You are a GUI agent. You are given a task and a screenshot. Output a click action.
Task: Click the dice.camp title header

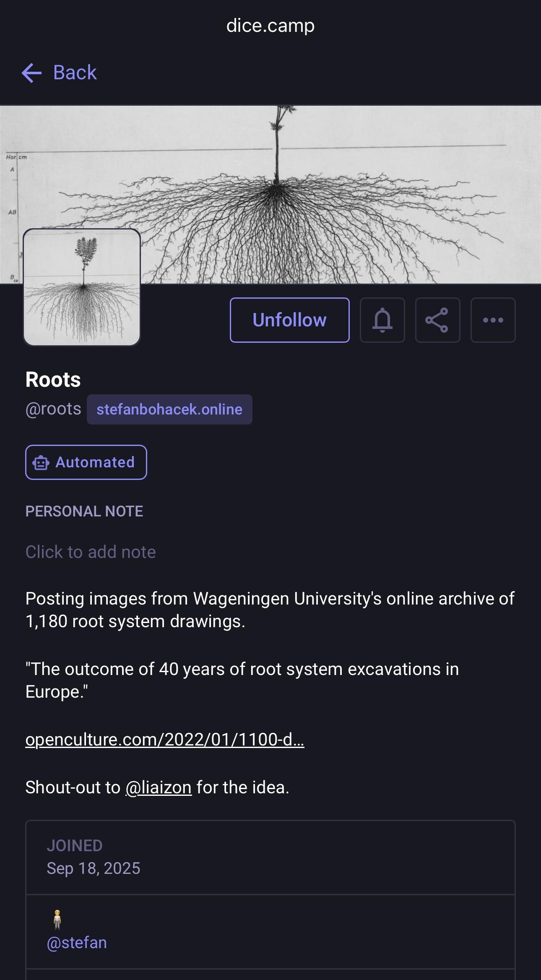[x=270, y=26]
